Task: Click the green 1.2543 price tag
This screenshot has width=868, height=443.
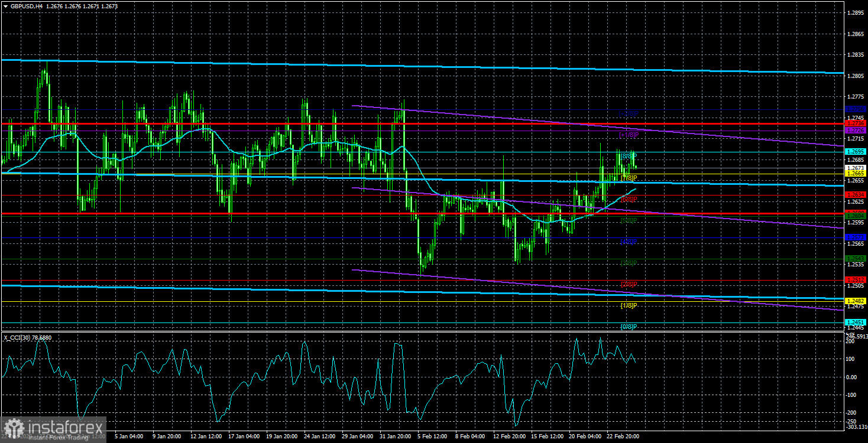Action: [x=856, y=258]
